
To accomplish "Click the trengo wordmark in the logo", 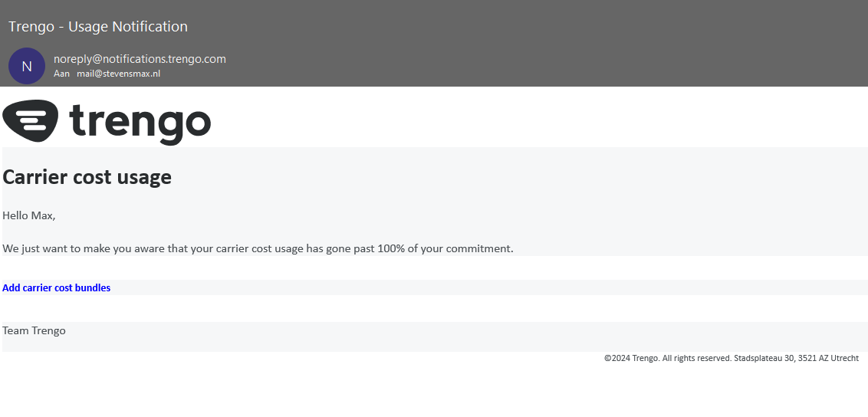I will point(140,123).
